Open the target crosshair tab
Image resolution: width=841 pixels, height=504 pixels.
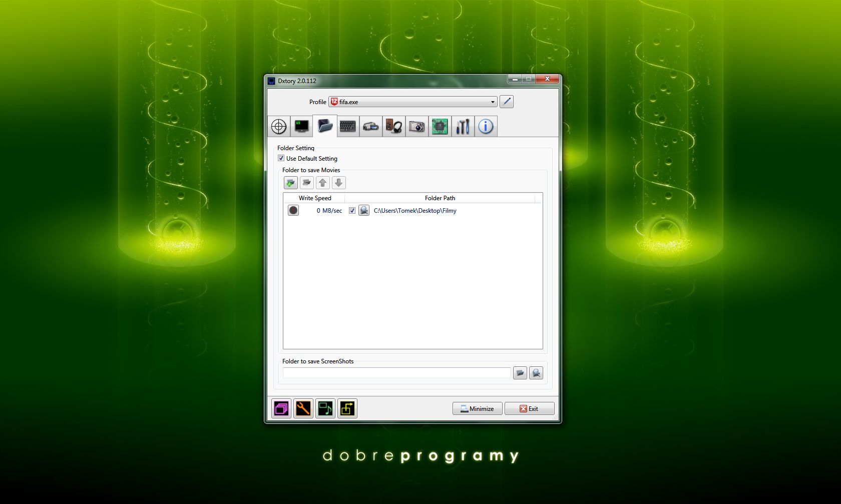click(279, 126)
